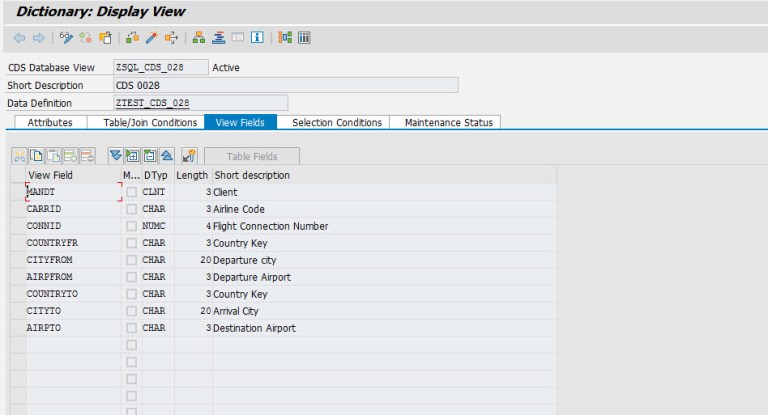This screenshot has height=415, width=768.
Task: Click the blue Information icon
Action: click(x=256, y=38)
